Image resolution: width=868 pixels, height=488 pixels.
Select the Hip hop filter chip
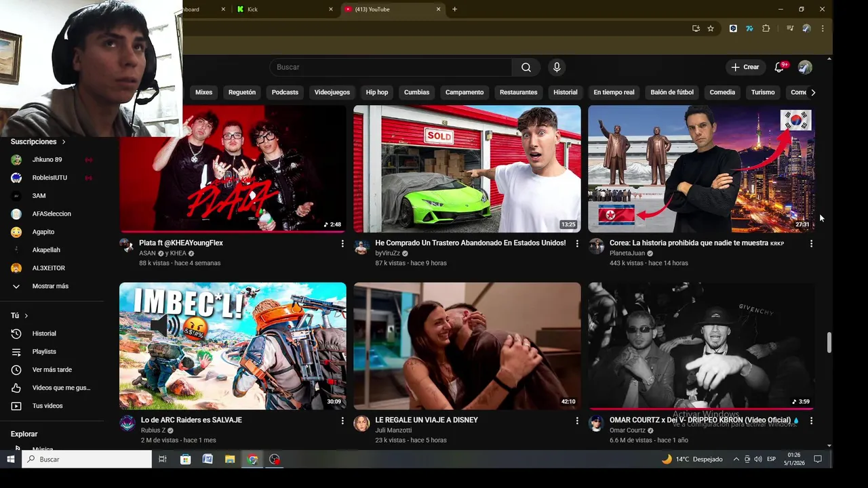377,92
